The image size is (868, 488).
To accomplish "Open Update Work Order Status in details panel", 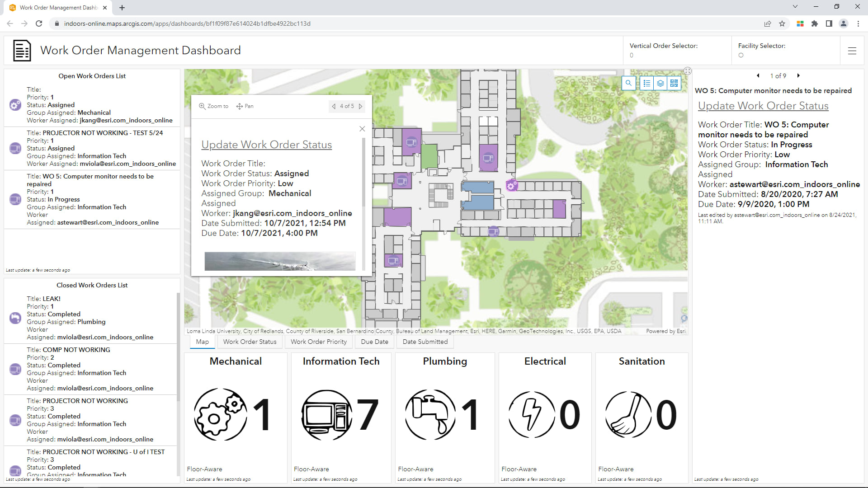I will pyautogui.click(x=763, y=106).
